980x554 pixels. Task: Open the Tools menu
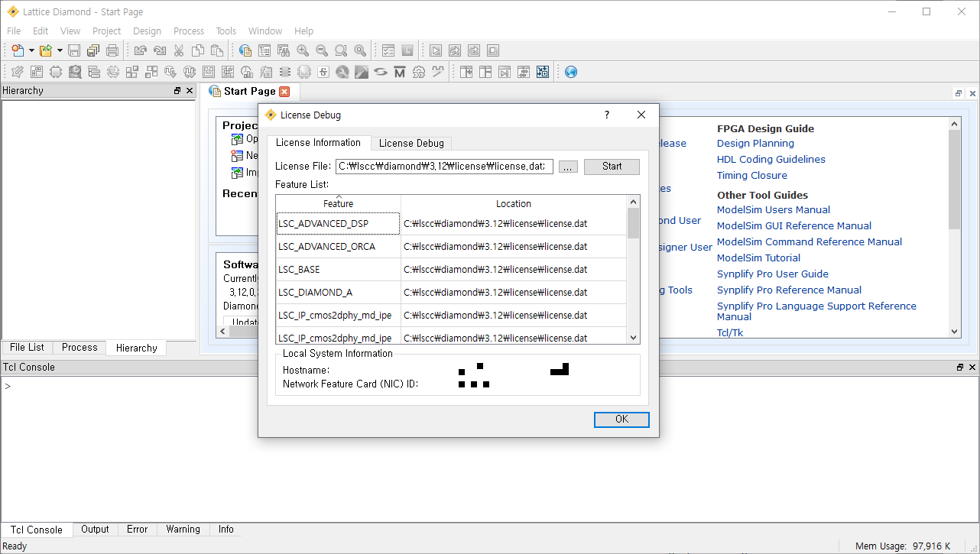coord(226,31)
